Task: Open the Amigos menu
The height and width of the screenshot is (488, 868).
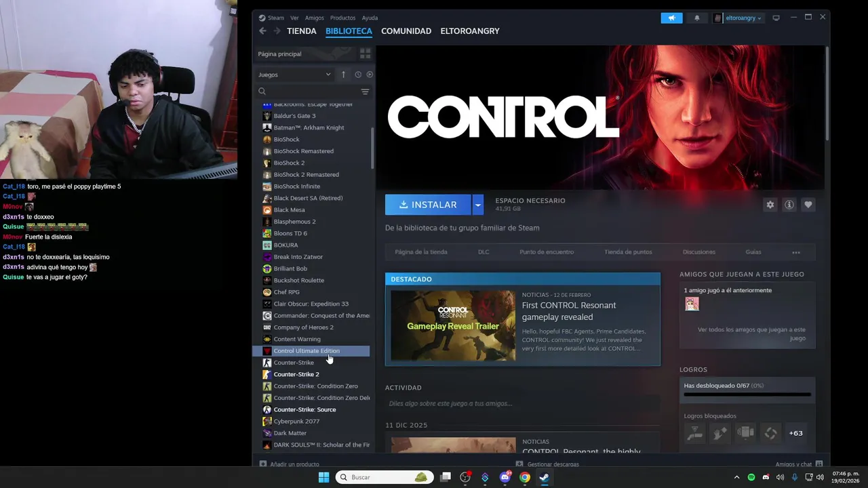Action: [315, 18]
